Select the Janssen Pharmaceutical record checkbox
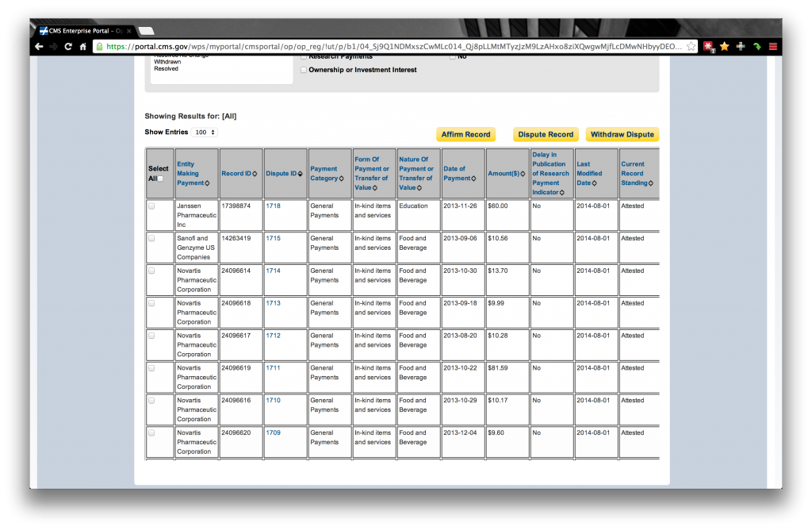Viewport: 812px width, 530px height. click(151, 206)
